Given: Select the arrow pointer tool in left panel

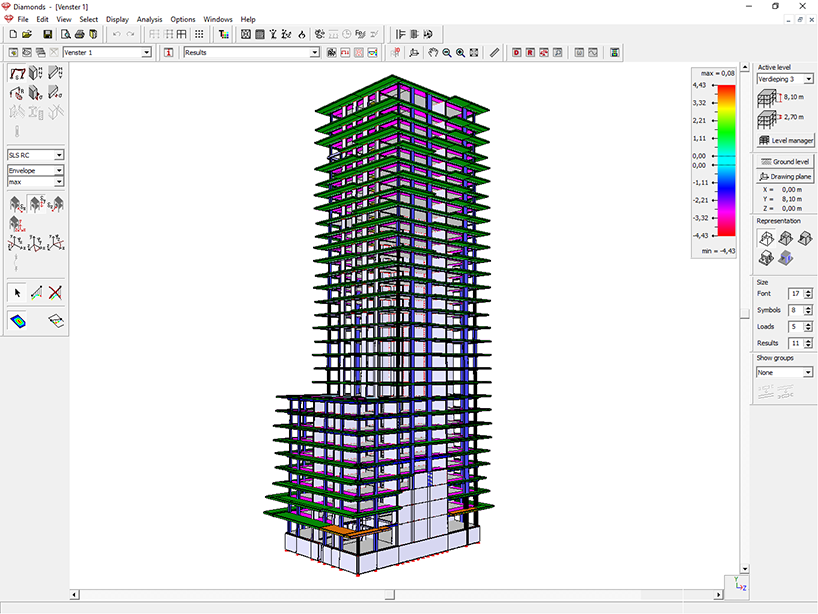Looking at the screenshot, I should (x=16, y=292).
